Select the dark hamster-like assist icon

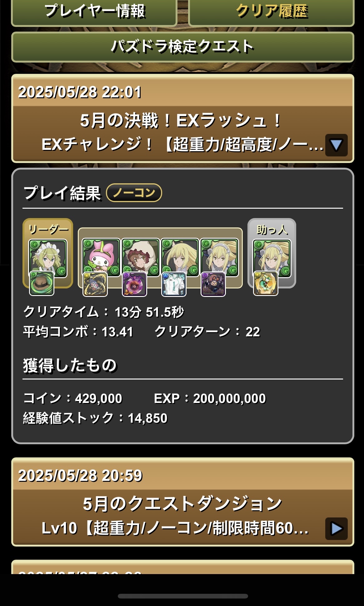tap(213, 284)
